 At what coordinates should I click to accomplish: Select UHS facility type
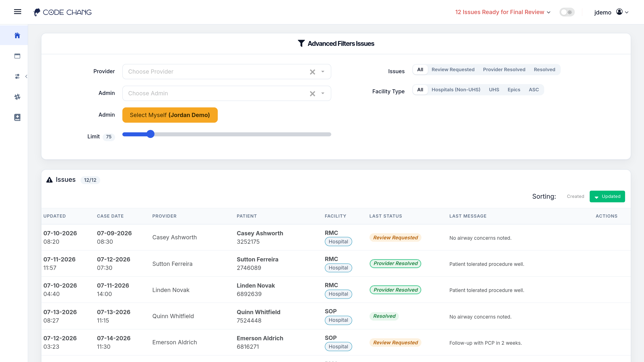494,89
